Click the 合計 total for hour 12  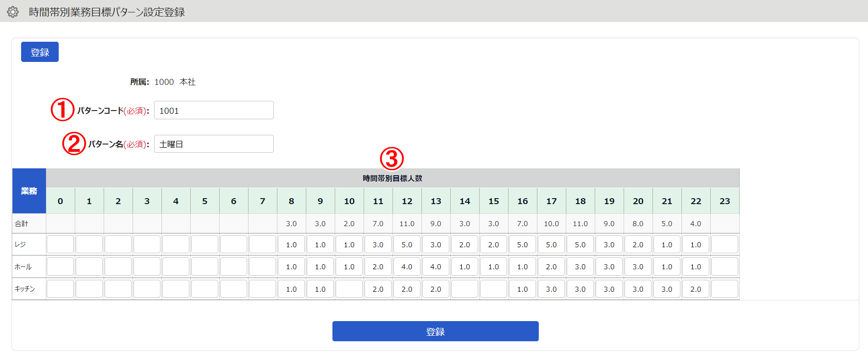pyautogui.click(x=407, y=223)
